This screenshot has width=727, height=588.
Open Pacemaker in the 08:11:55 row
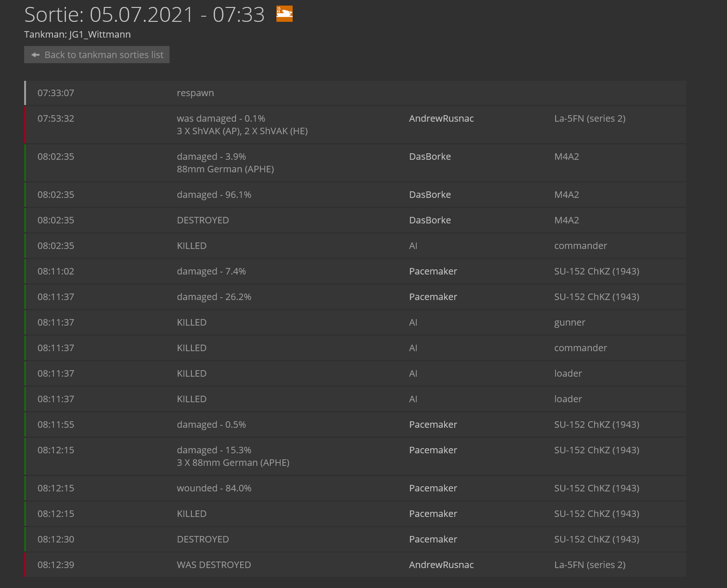click(433, 425)
